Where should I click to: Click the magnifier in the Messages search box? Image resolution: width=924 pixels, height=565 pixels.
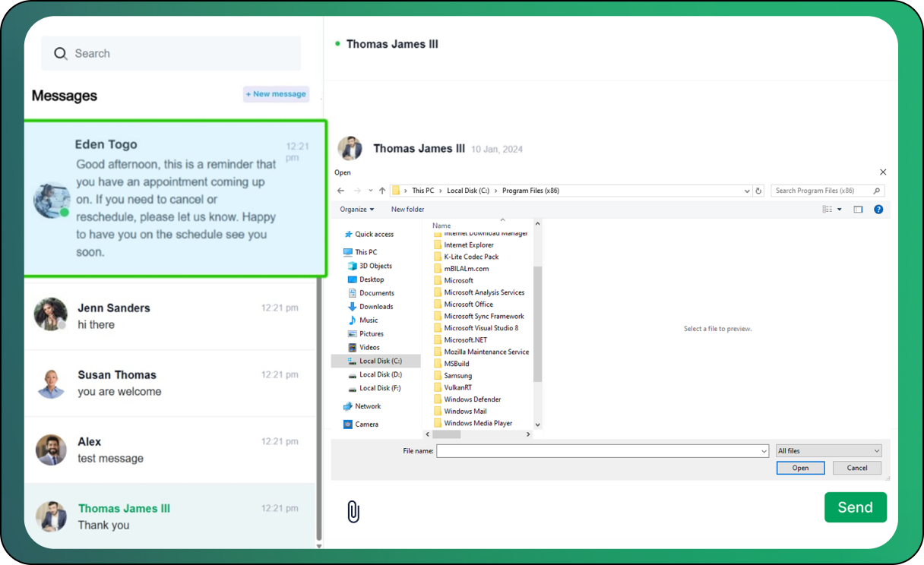pos(61,54)
